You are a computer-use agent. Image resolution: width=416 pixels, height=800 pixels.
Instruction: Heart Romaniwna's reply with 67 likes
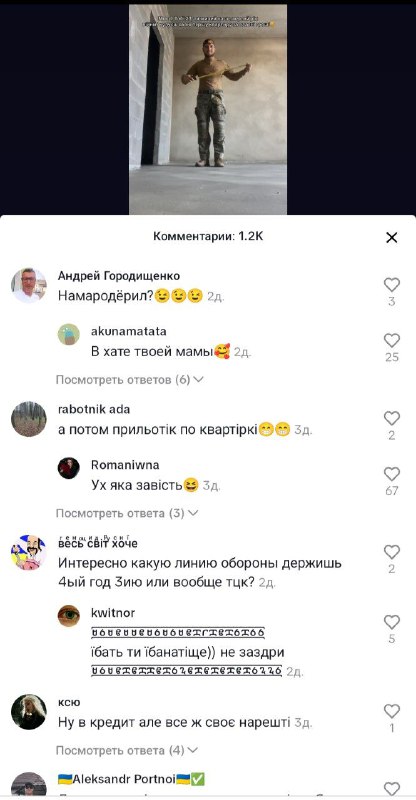tap(391, 474)
